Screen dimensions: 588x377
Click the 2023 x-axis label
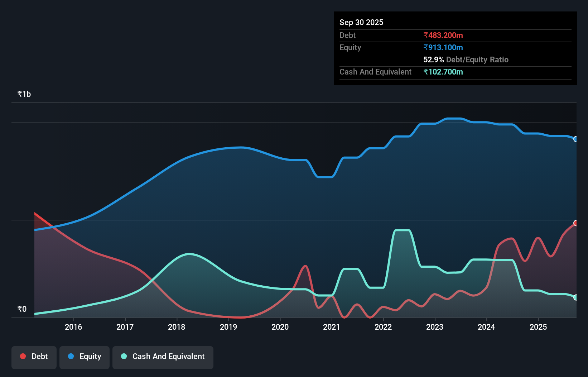point(435,327)
